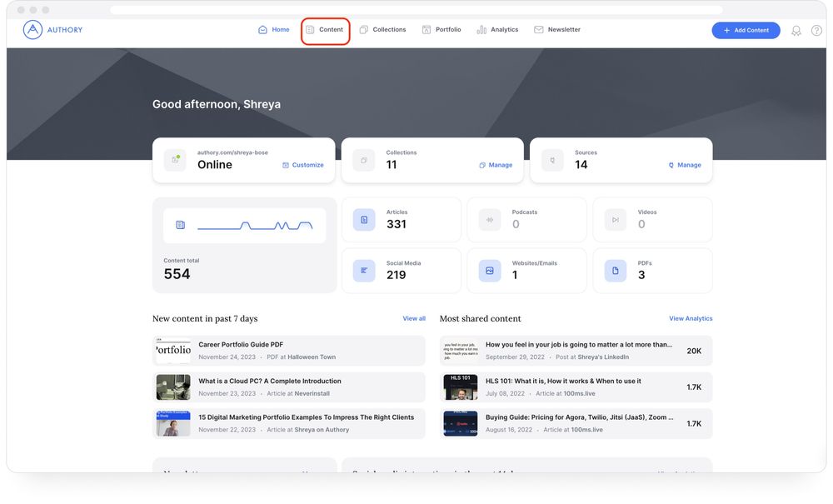Click Customize link for portfolio

click(x=303, y=165)
